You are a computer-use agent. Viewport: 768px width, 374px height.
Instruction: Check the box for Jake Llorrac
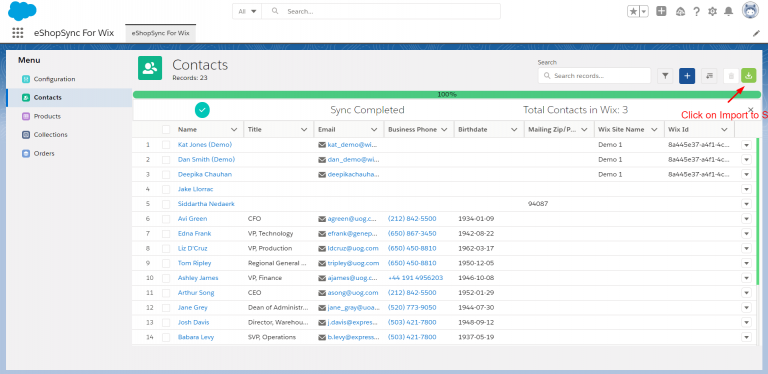(167, 189)
